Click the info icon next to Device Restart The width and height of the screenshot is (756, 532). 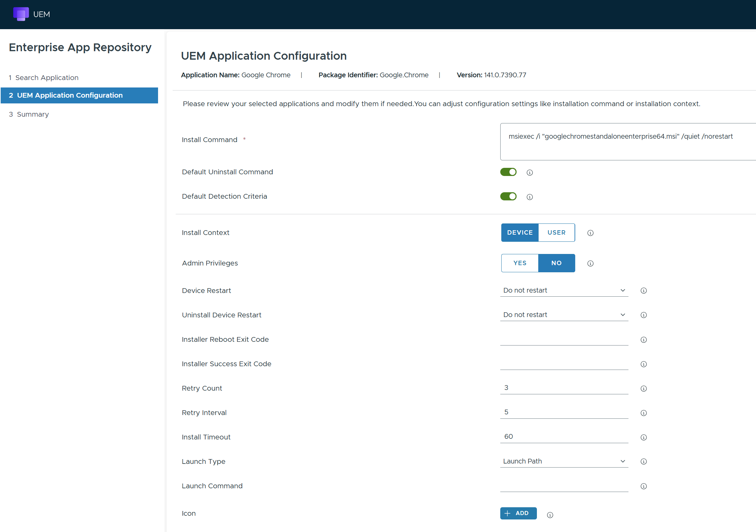[x=643, y=291]
